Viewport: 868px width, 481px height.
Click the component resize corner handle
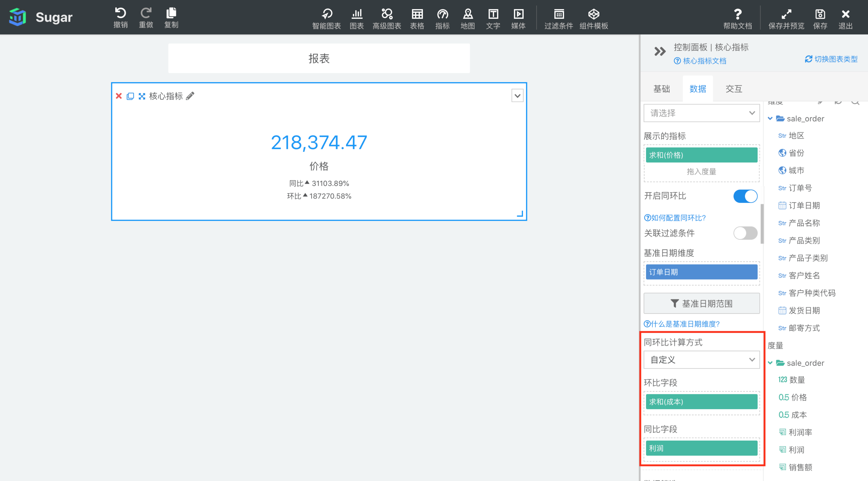[520, 214]
